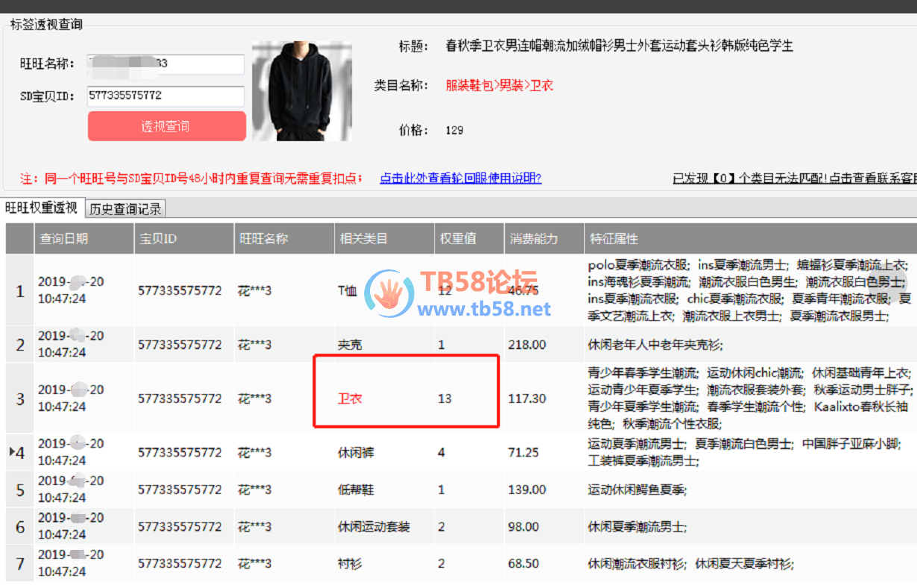Click the 夹克 category cell in row 2
This screenshot has width=917, height=588.
pyautogui.click(x=350, y=345)
